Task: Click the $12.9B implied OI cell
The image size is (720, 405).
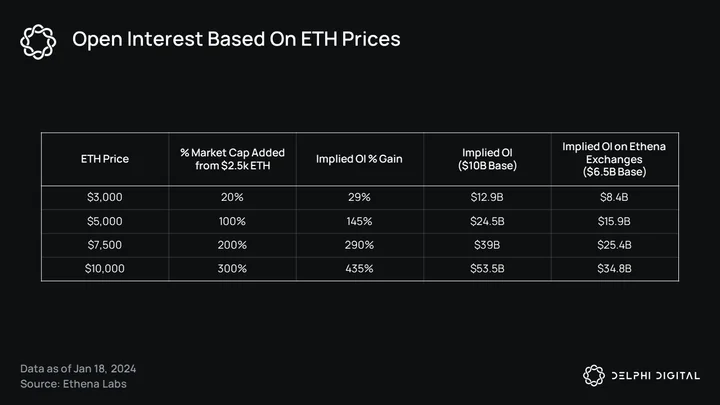Action: (x=487, y=197)
